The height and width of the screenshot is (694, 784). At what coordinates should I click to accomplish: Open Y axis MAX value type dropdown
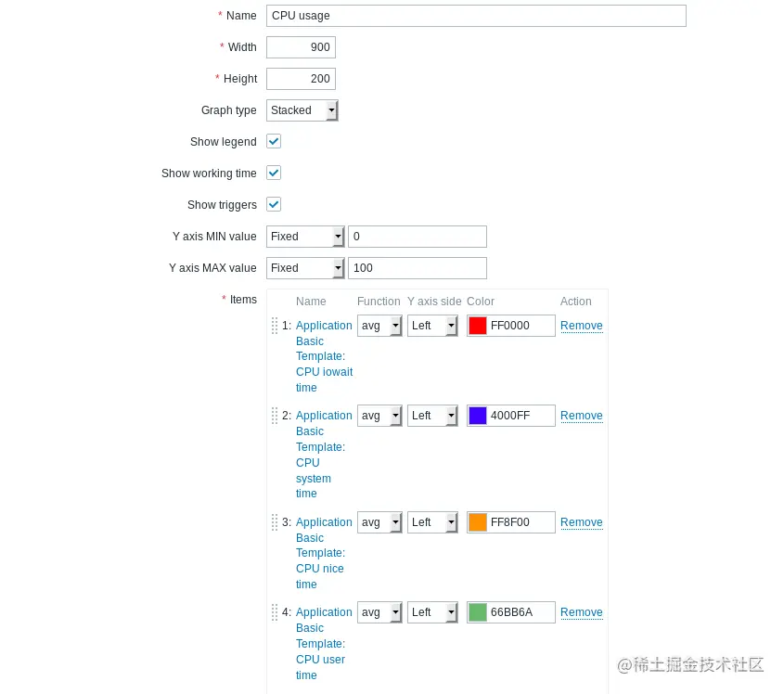(x=305, y=268)
